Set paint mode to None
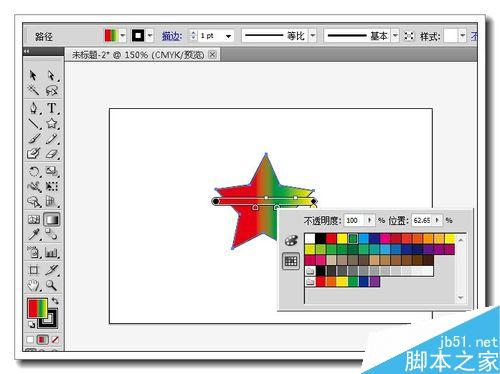Screen dimensions: 500x374 coord(55,340)
